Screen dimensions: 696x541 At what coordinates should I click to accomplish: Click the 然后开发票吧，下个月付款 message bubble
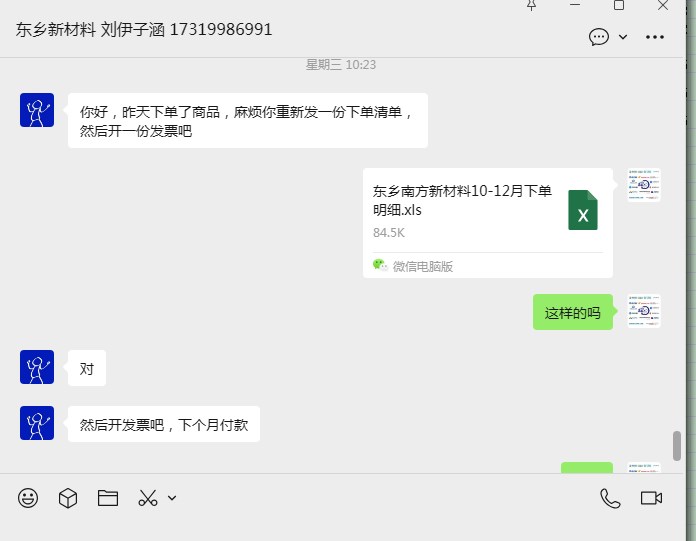point(164,424)
